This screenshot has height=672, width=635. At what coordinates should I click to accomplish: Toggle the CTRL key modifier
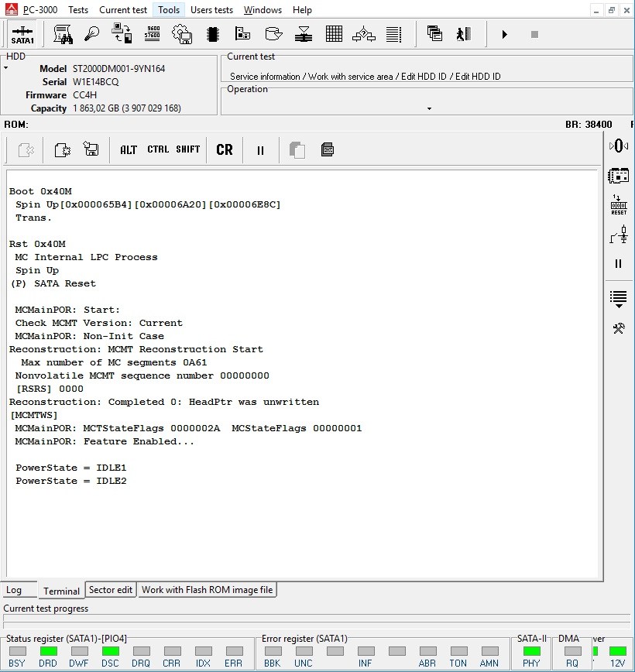point(158,149)
